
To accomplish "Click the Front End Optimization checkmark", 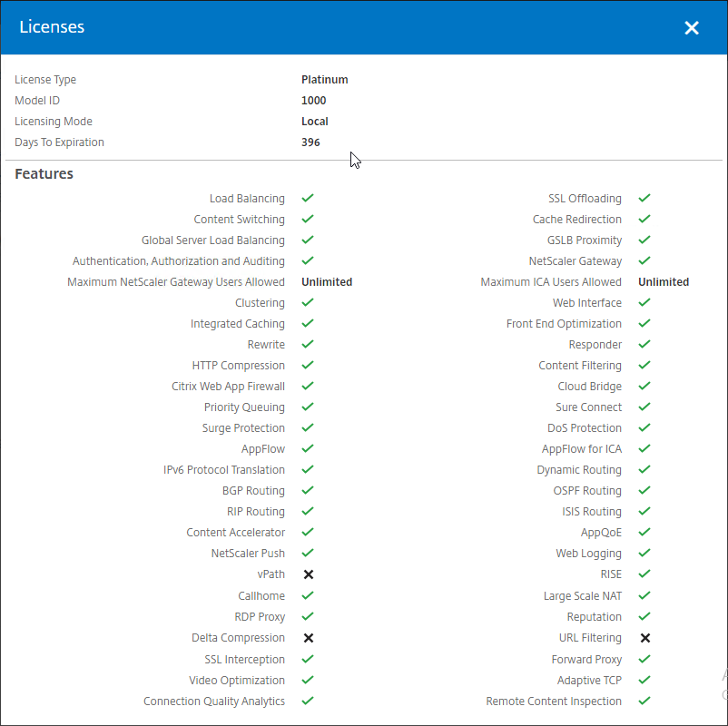I will click(644, 324).
